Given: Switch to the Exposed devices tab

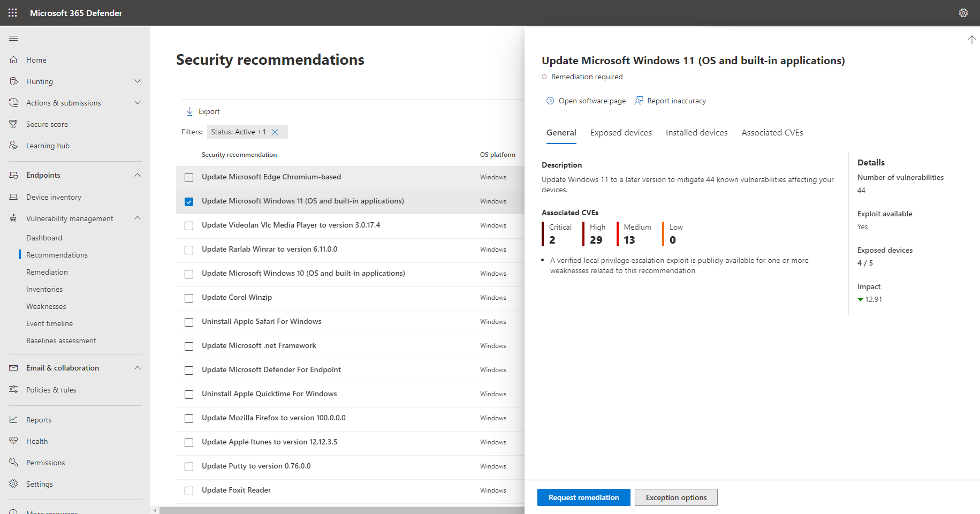Looking at the screenshot, I should click(x=621, y=133).
